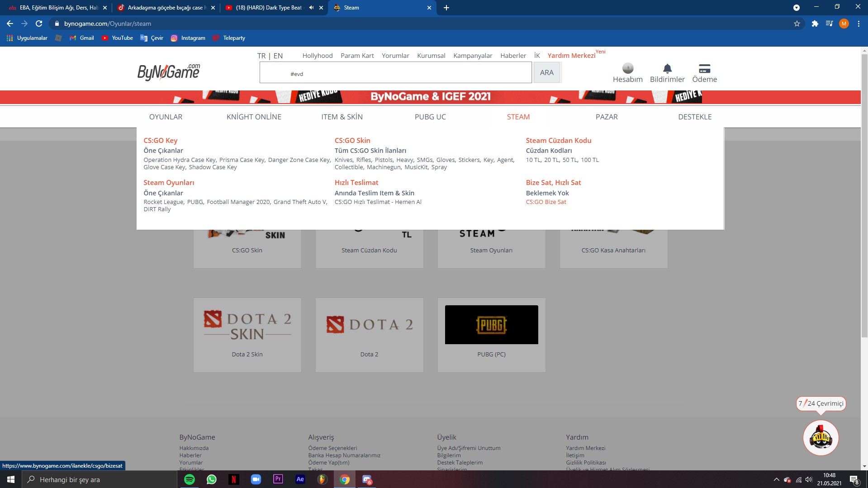Click the 7/24 Çevrimiçi support bubble

[x=821, y=403]
